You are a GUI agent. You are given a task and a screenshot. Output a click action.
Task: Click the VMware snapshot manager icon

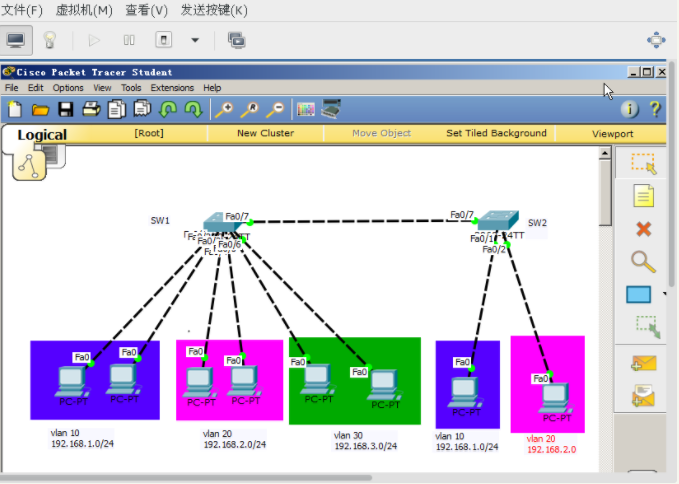click(x=236, y=40)
